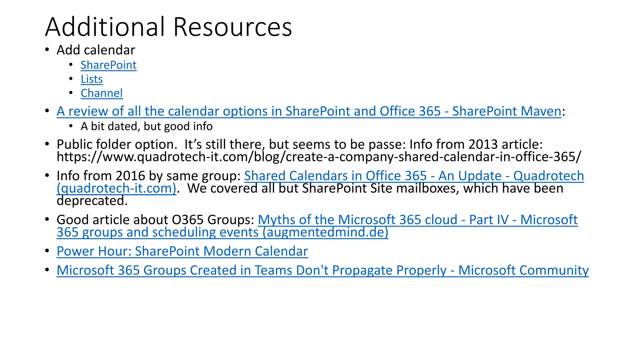Click the 'Add calendar' bullet text
This screenshot has width=644, height=362.
pos(96,50)
